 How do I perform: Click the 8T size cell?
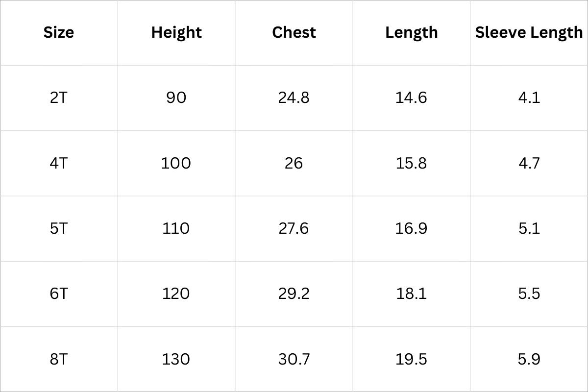[59, 359]
